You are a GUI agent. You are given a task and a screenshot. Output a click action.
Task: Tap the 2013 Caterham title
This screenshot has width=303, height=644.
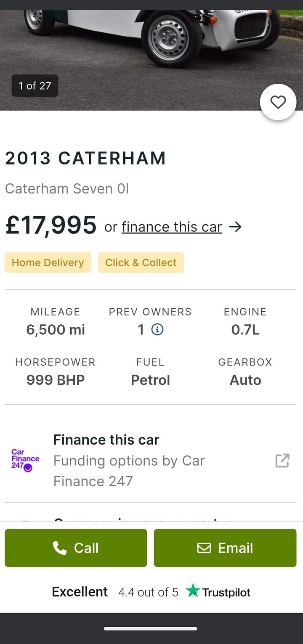85,159
